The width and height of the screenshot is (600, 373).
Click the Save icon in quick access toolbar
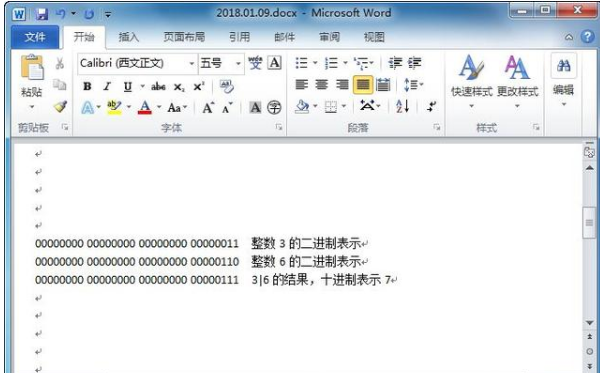pos(42,14)
